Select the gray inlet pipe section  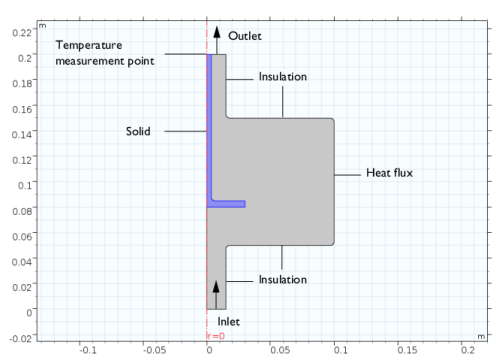click(x=216, y=277)
